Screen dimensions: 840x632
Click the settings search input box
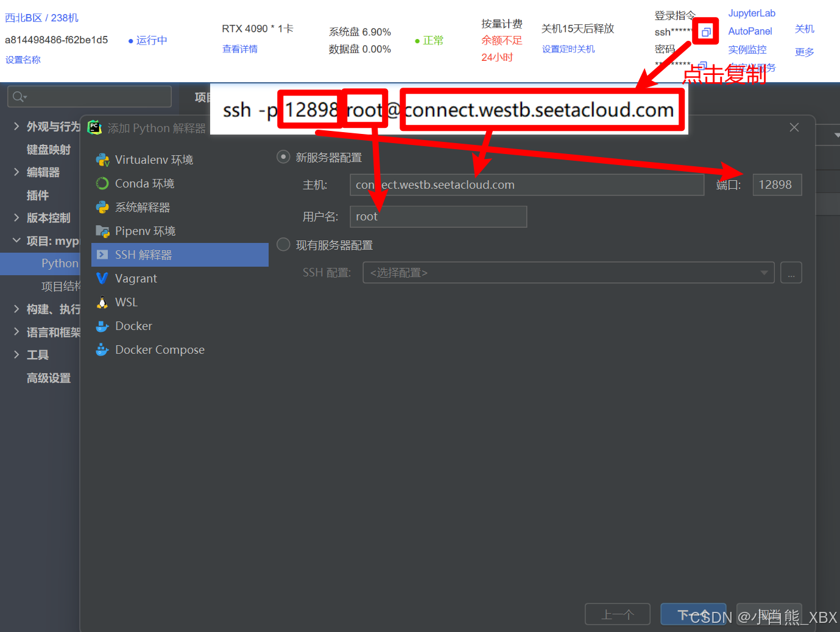tap(90, 97)
